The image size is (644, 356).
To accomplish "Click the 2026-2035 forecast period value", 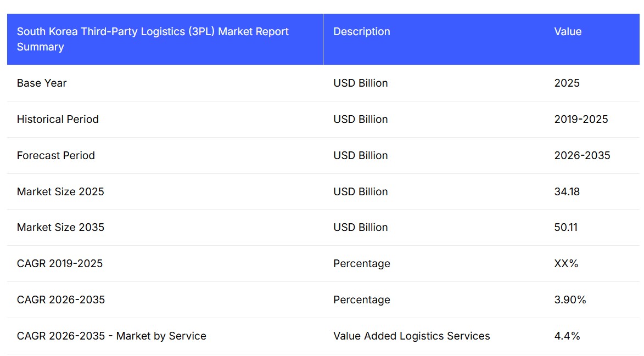I will pyautogui.click(x=582, y=156).
